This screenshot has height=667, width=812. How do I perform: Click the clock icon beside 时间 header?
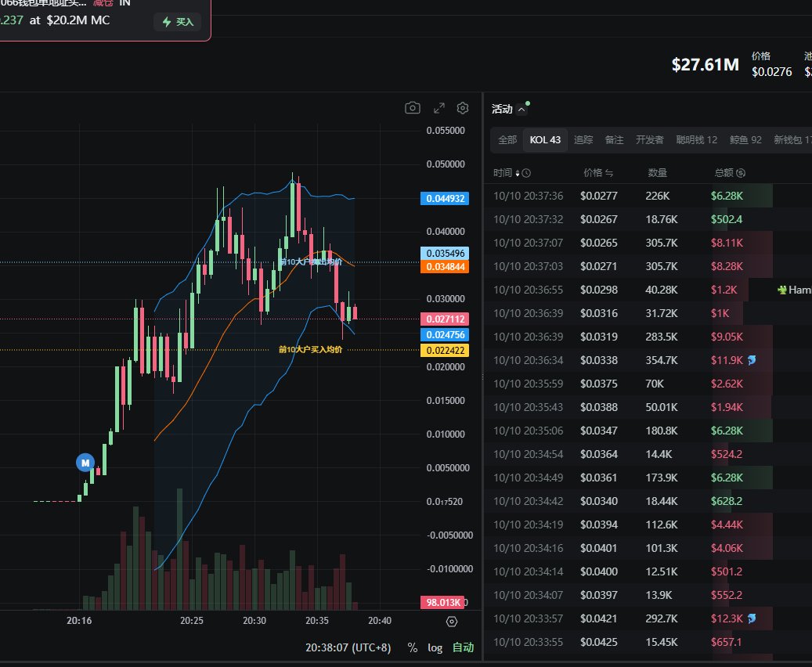pyautogui.click(x=526, y=173)
